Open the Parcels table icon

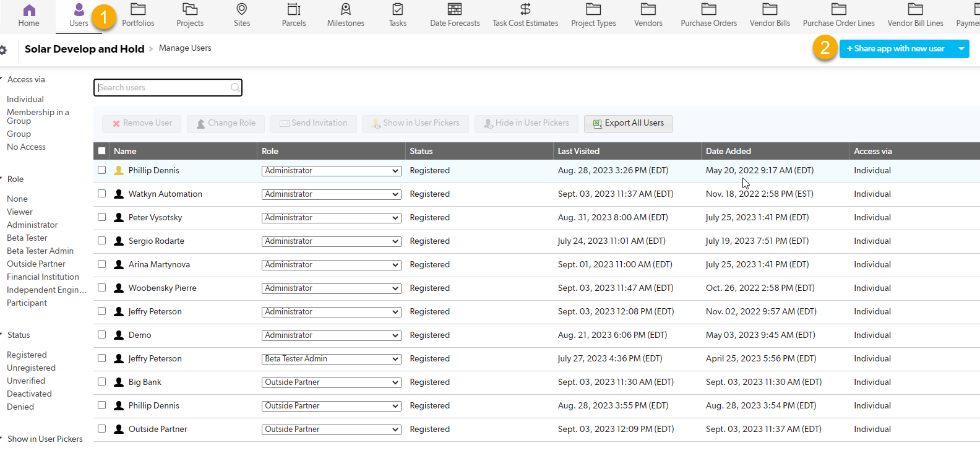pos(294,9)
